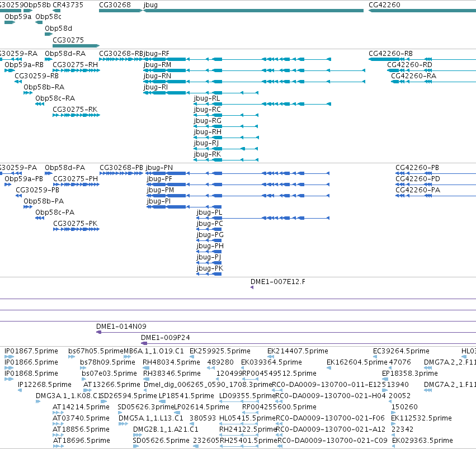Open the CR43735 gene label
Screen dimensions: 476x449
click(68, 5)
